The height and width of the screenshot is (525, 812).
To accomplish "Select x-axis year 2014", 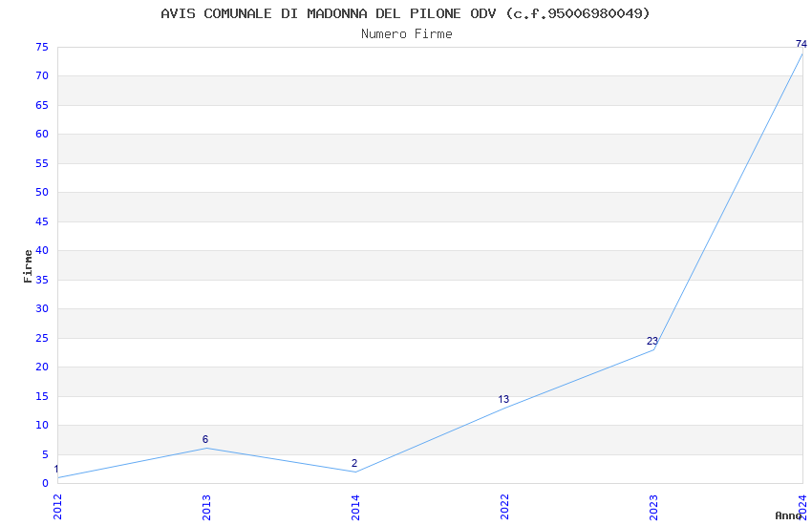I will (355, 507).
